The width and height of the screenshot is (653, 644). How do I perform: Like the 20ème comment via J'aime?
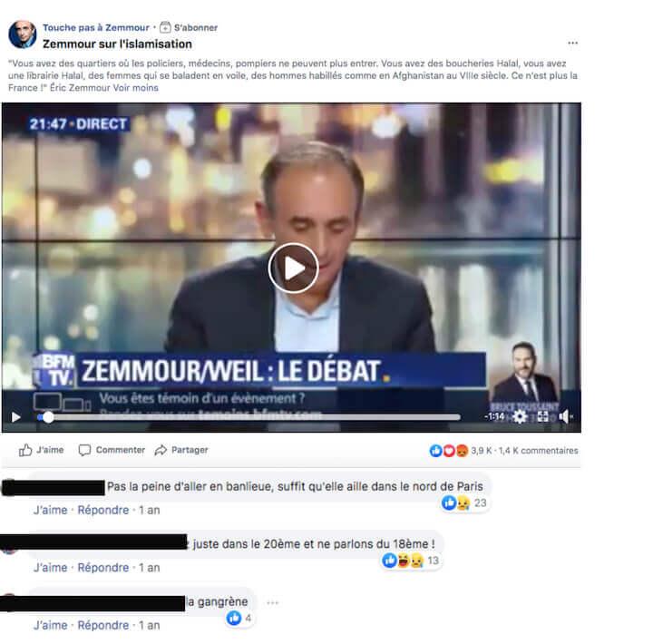click(51, 567)
